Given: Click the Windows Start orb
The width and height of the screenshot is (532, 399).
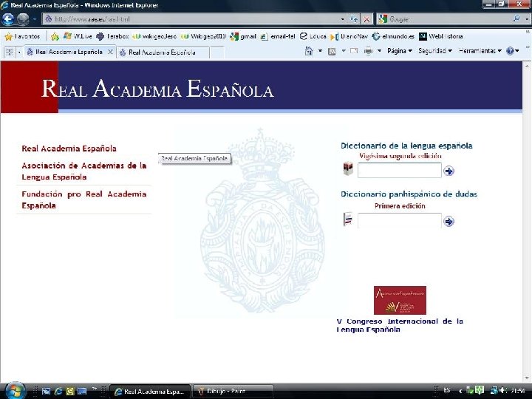Looking at the screenshot, I should tap(15, 391).
